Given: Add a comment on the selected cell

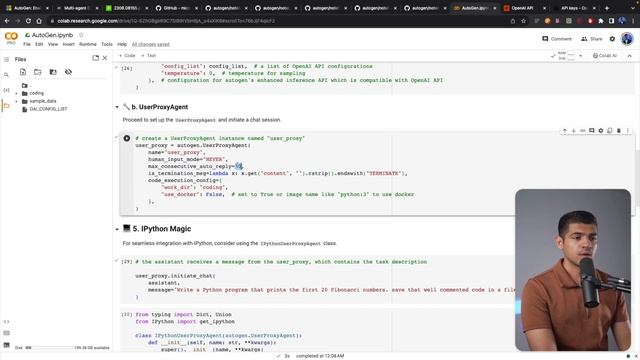Looking at the screenshot, I should pos(591,131).
